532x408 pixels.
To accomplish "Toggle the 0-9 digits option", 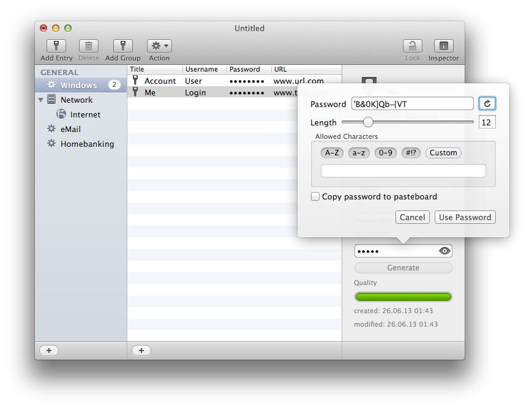I will pyautogui.click(x=386, y=153).
